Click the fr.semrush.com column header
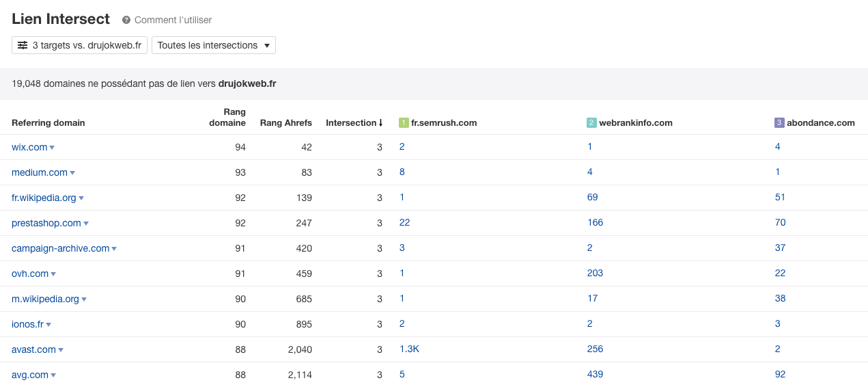Viewport: 868px width, 387px height. 444,123
